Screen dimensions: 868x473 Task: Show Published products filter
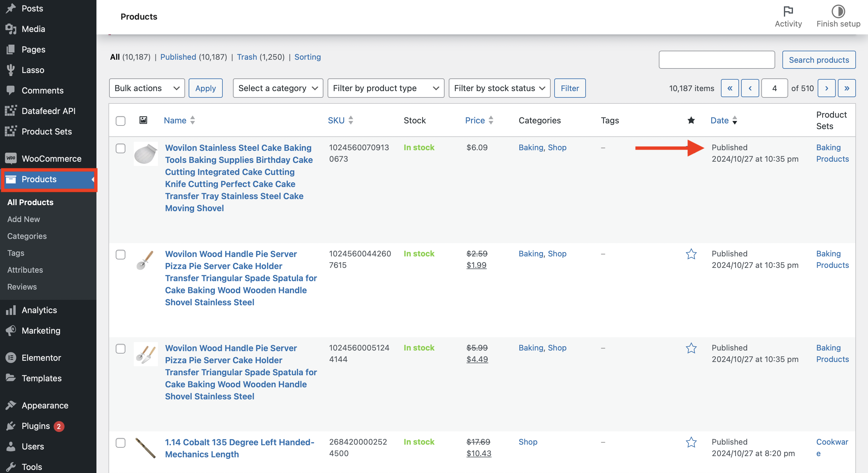click(178, 57)
